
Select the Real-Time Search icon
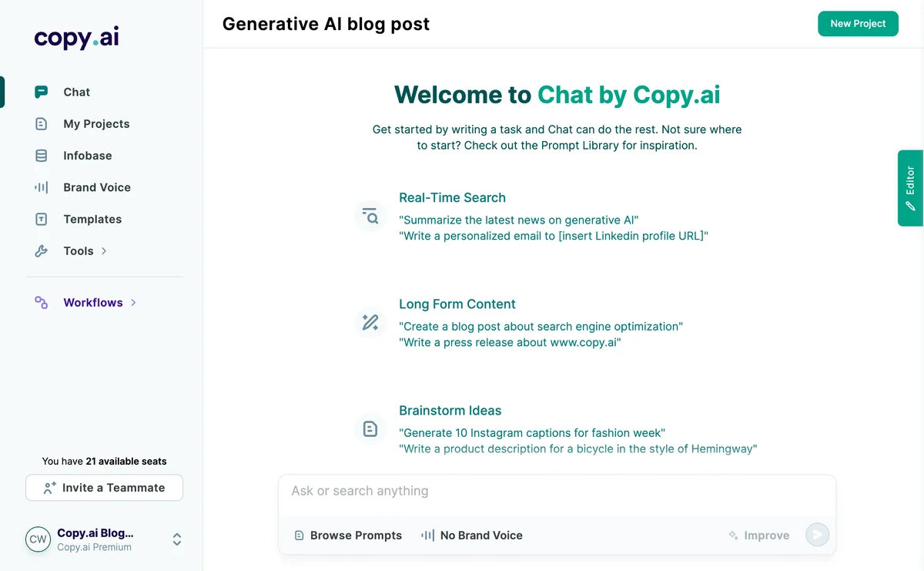370,216
